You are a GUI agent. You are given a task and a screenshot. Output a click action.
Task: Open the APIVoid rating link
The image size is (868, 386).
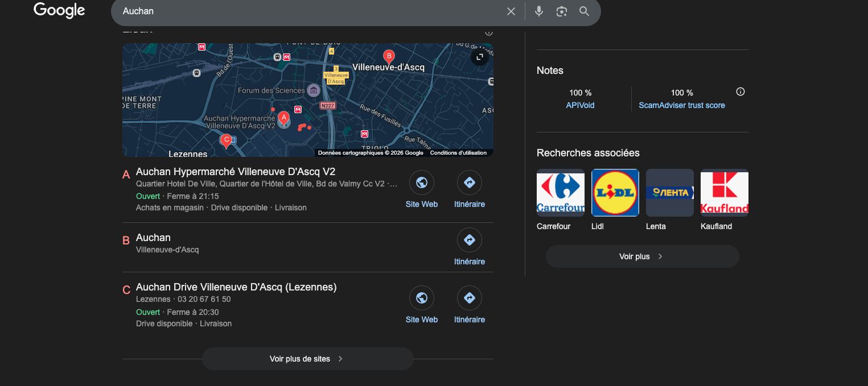[580, 105]
